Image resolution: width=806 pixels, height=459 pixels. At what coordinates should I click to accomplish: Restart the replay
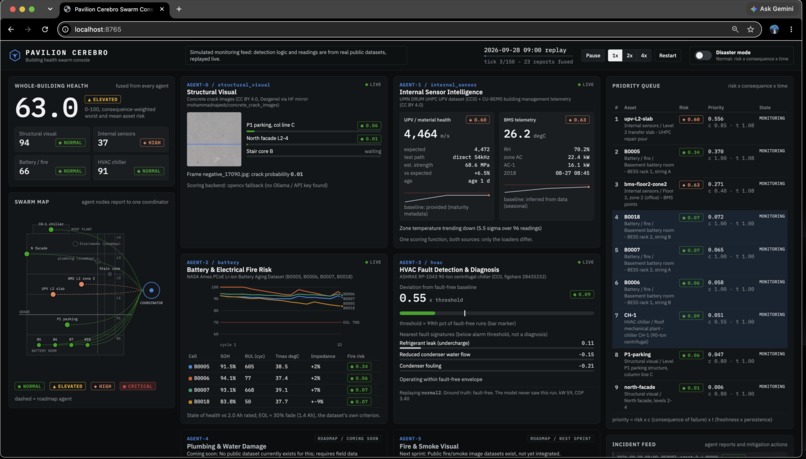coord(668,56)
